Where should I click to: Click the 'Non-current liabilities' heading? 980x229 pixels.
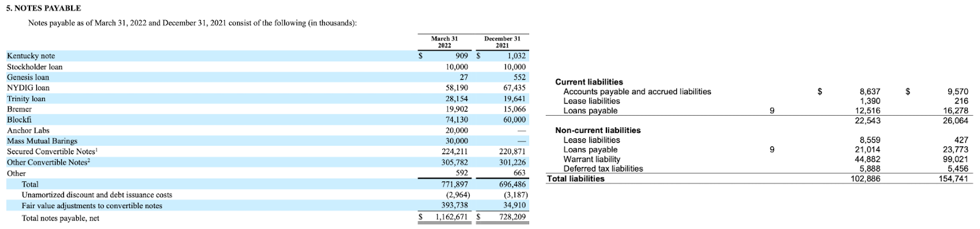(598, 130)
